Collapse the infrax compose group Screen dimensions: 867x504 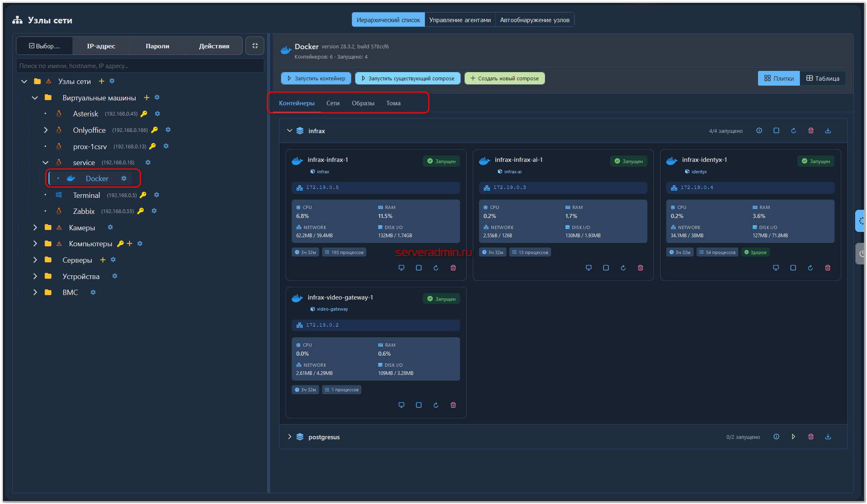click(x=290, y=131)
